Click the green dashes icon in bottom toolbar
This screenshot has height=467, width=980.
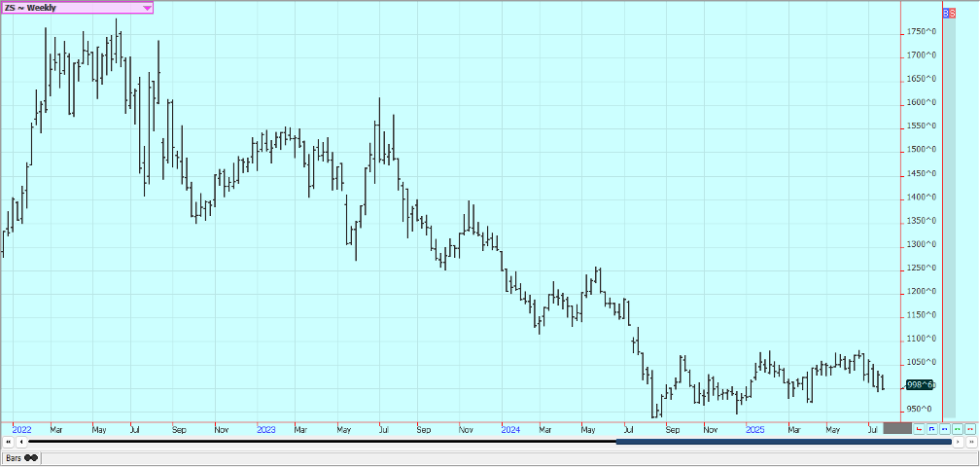pos(958,429)
